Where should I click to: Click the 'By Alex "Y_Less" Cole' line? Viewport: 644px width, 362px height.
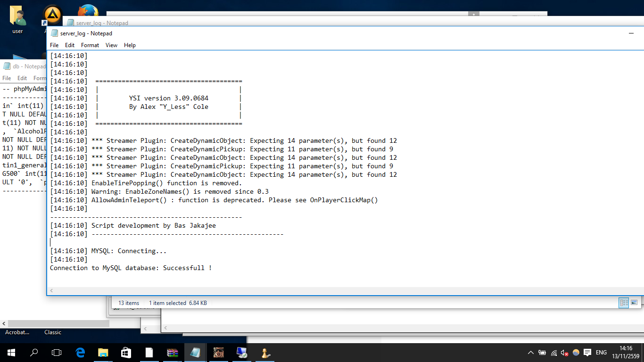[x=168, y=107]
